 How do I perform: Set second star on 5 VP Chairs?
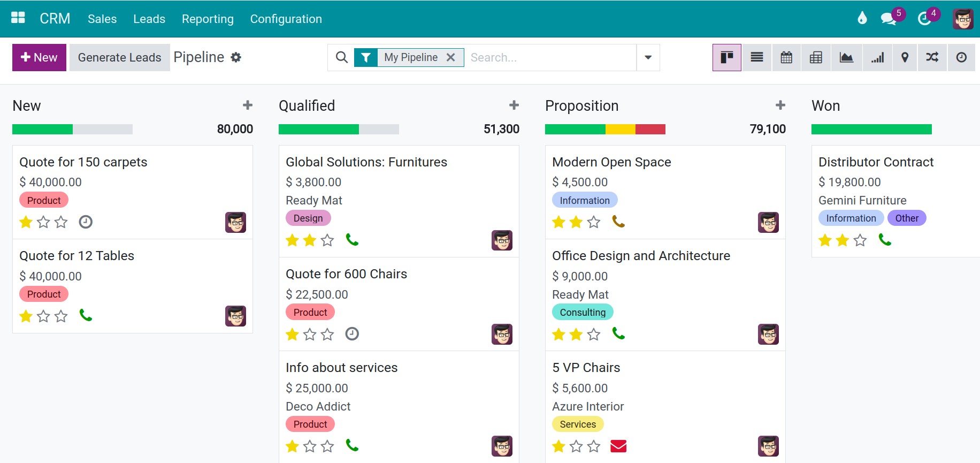click(576, 446)
